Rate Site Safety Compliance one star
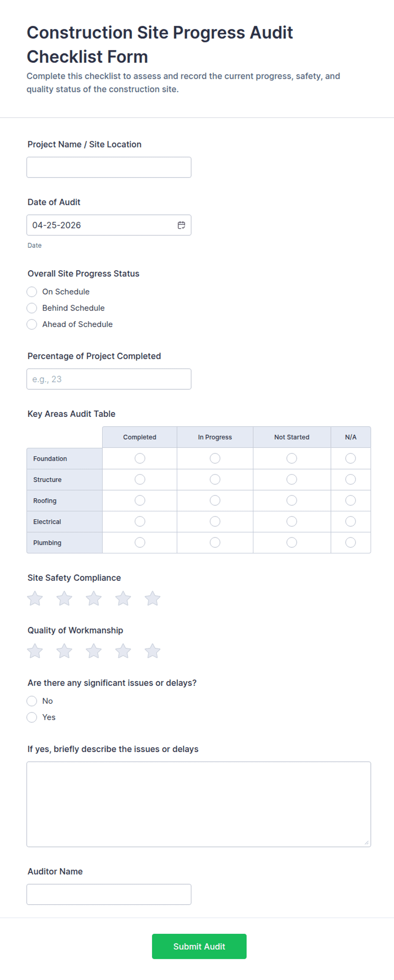394x980 pixels. pyautogui.click(x=35, y=599)
